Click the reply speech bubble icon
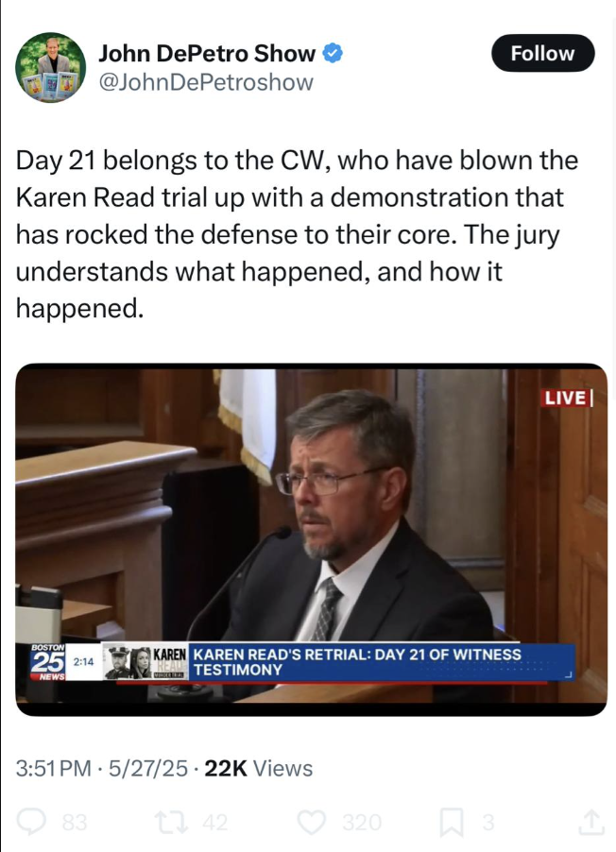This screenshot has height=852, width=616. [x=31, y=822]
